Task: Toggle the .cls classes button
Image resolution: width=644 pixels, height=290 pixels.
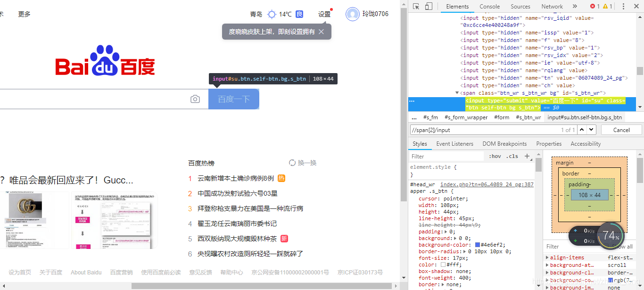Action: [512, 156]
